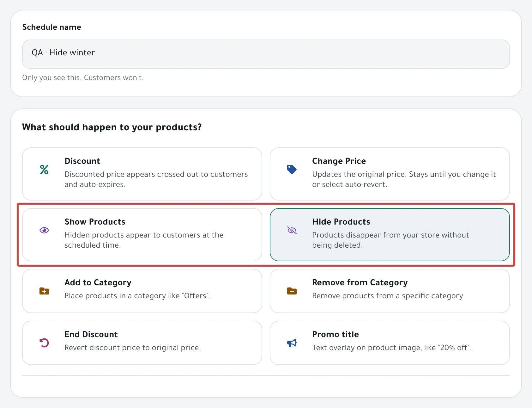Screen dimensions: 532x408
Task: Click the 'Schedule name' label
Action: point(51,27)
